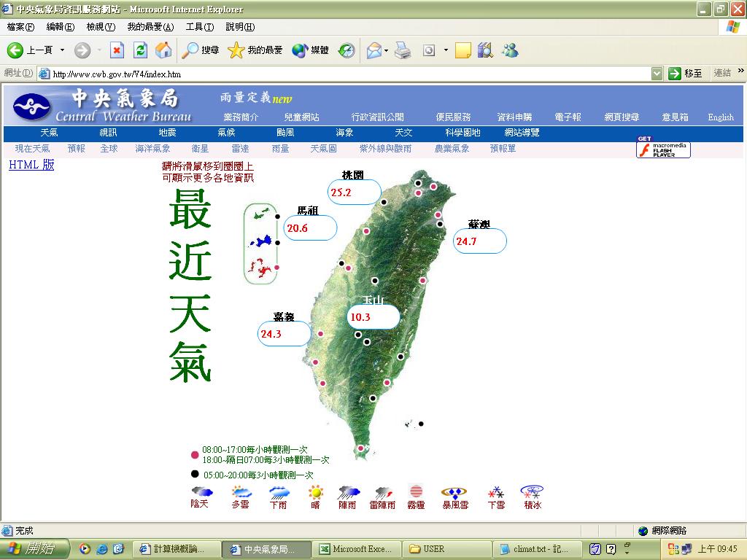The width and height of the screenshot is (747, 560).
Task: Open the Search (搜尋) toolbar button
Action: point(201,50)
